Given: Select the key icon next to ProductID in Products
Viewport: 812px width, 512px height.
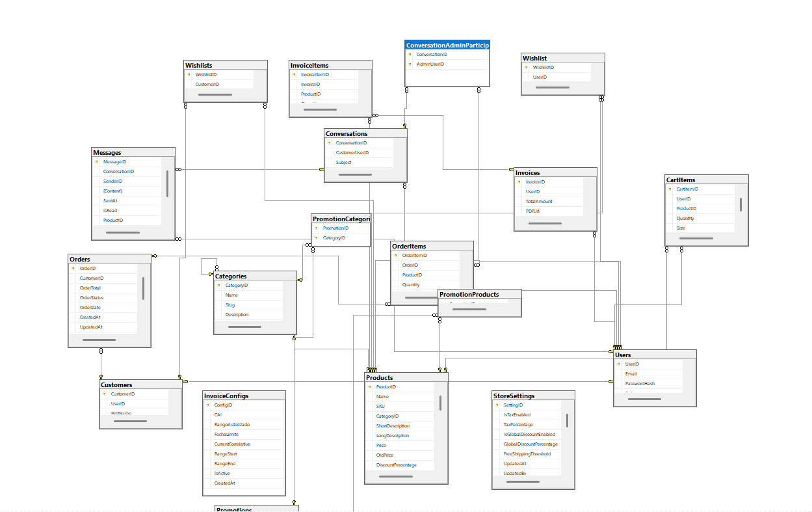Looking at the screenshot, I should 369,386.
